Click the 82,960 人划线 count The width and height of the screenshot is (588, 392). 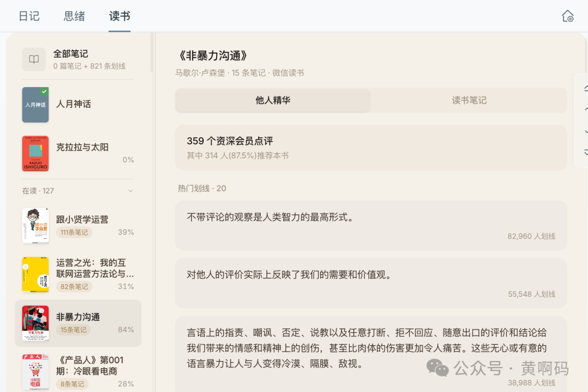(531, 236)
